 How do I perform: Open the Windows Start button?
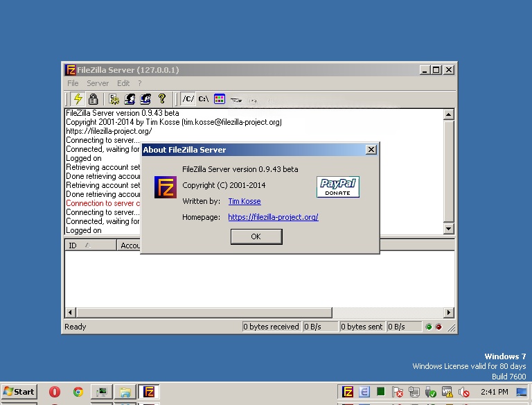[x=19, y=392]
